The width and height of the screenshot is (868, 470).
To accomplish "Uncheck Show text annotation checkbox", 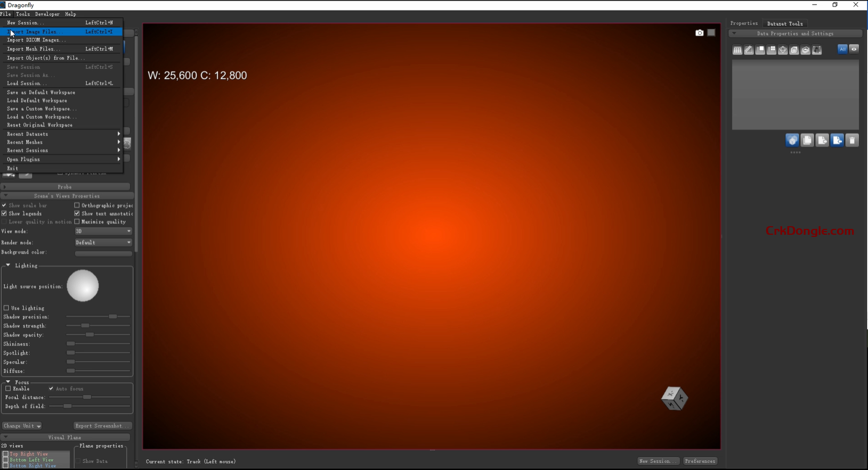I will pos(77,213).
